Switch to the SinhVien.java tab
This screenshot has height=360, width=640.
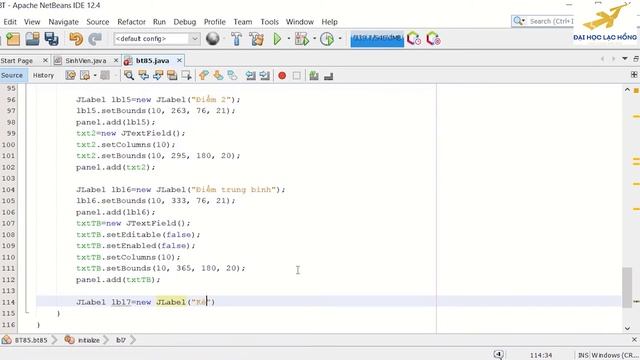pos(85,60)
